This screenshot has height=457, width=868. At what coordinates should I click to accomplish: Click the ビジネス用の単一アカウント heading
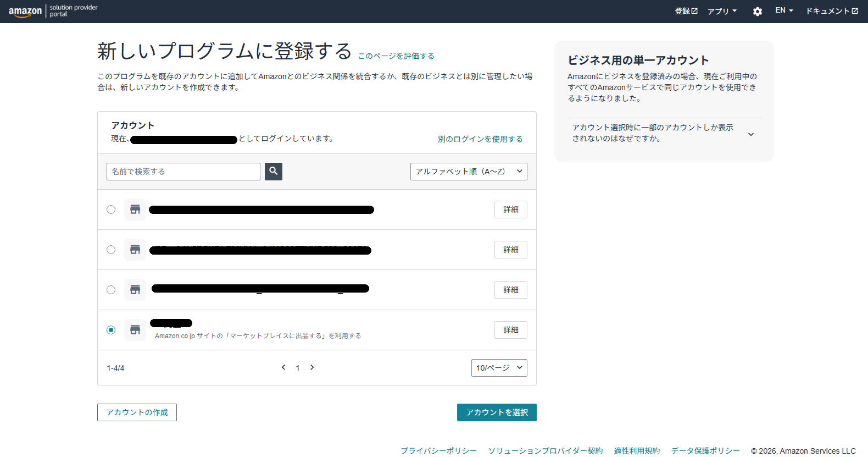pyautogui.click(x=638, y=60)
